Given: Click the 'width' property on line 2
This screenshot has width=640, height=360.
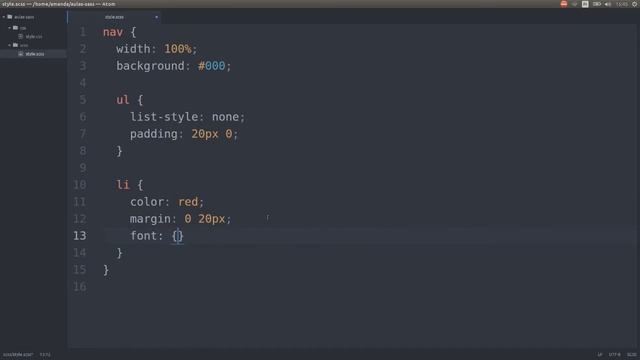Looking at the screenshot, I should pyautogui.click(x=133, y=49).
